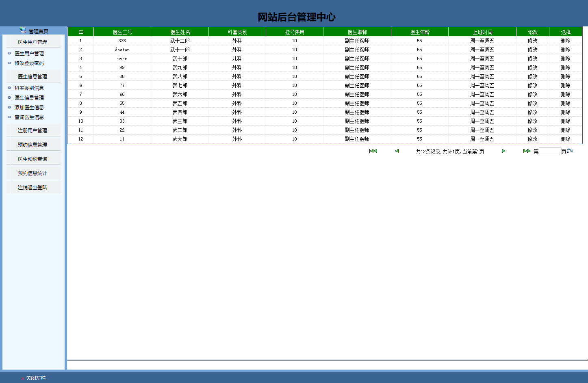The height and width of the screenshot is (383, 588).
Task: Click 修改 for doctor 武十二郎
Action: pyautogui.click(x=533, y=41)
